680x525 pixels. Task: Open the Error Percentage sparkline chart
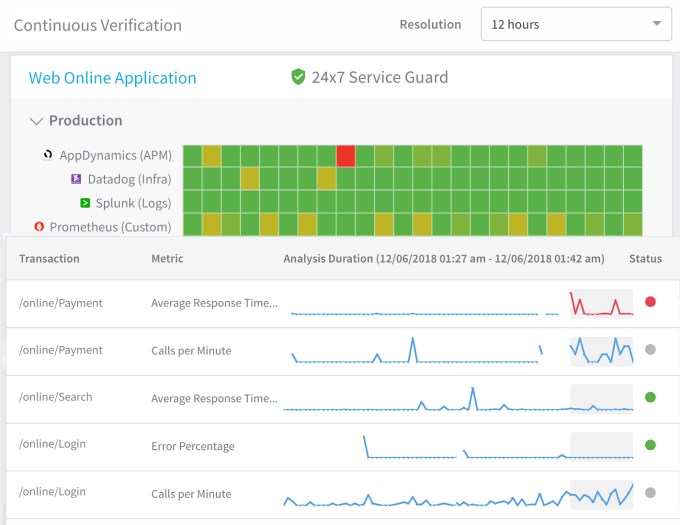(460, 446)
